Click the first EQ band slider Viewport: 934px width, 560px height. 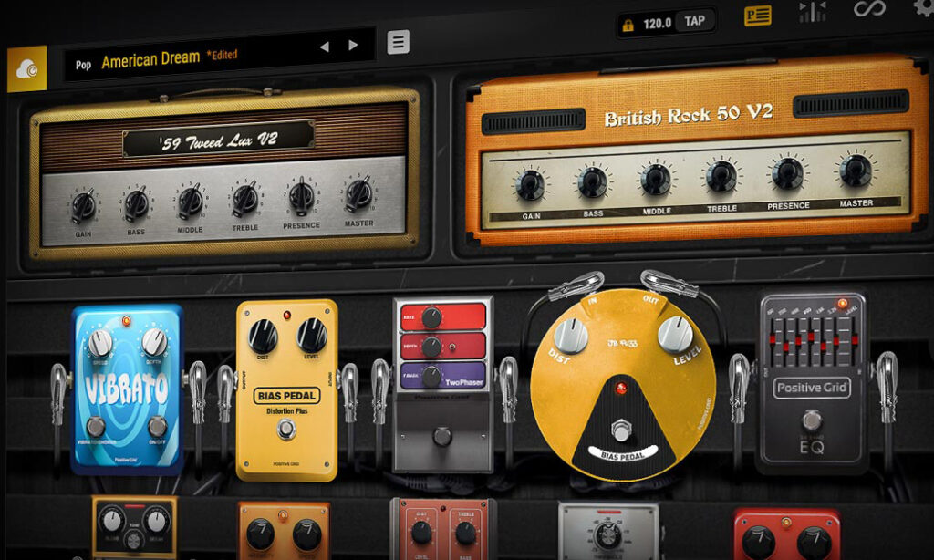(x=774, y=341)
